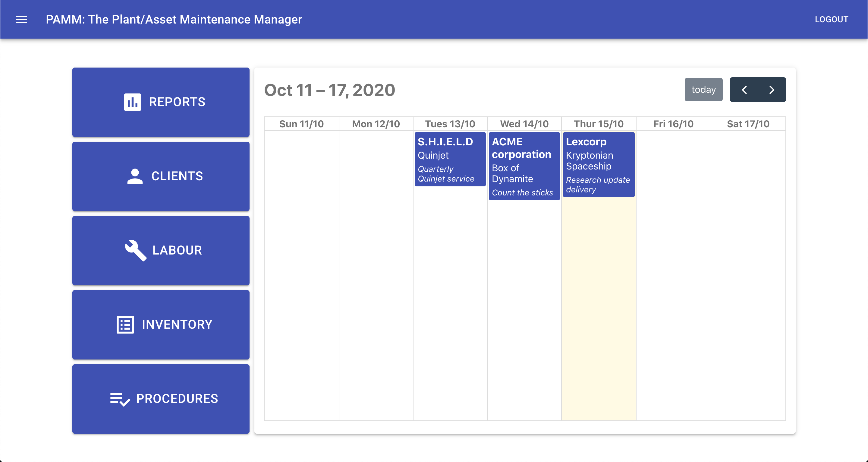
Task: Click the Oct 11 – 17, 2020 calendar title
Action: click(329, 90)
